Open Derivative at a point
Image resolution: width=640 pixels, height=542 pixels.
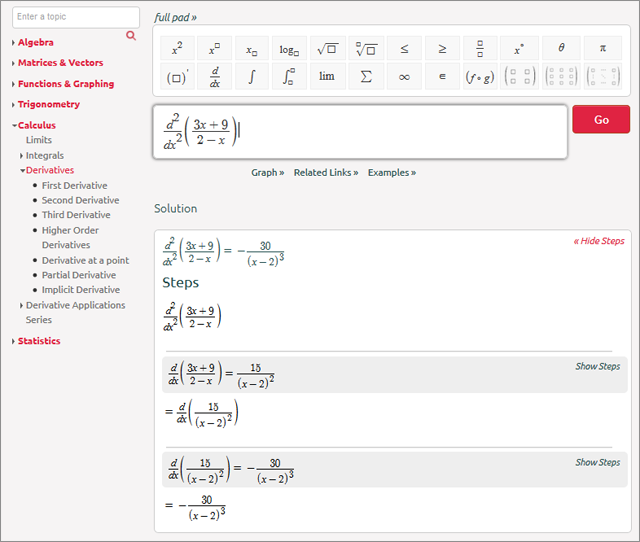tap(85, 260)
